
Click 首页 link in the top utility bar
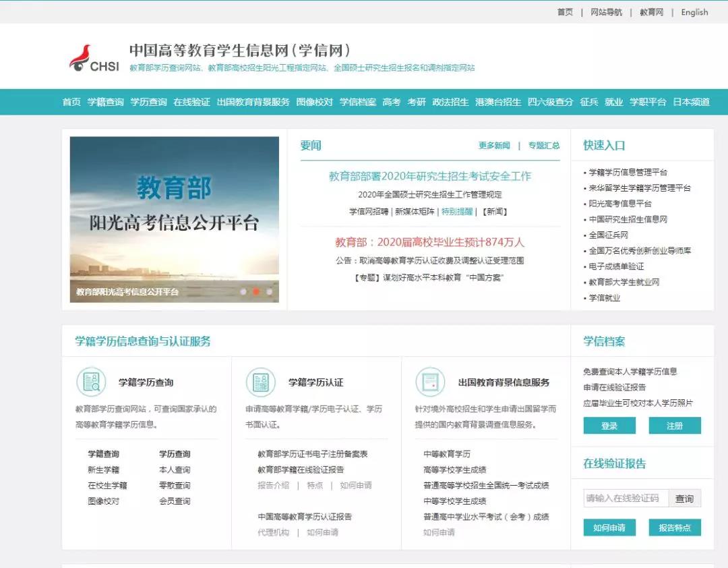click(565, 12)
